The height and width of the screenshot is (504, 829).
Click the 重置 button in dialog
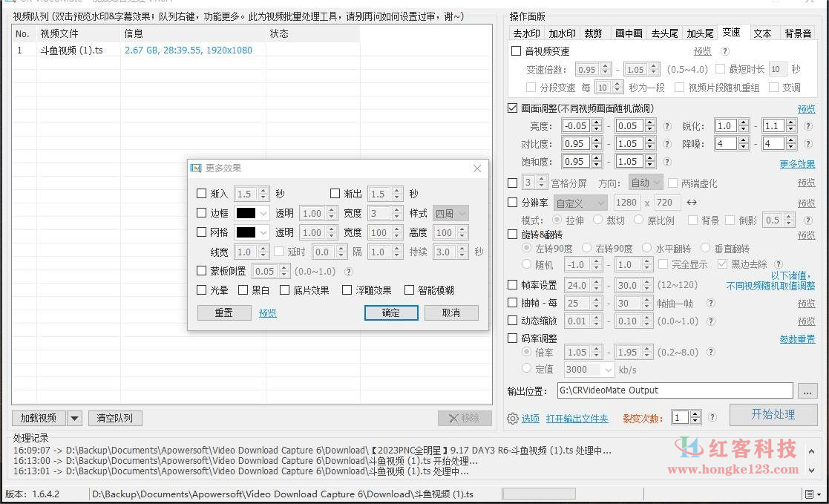tap(224, 312)
